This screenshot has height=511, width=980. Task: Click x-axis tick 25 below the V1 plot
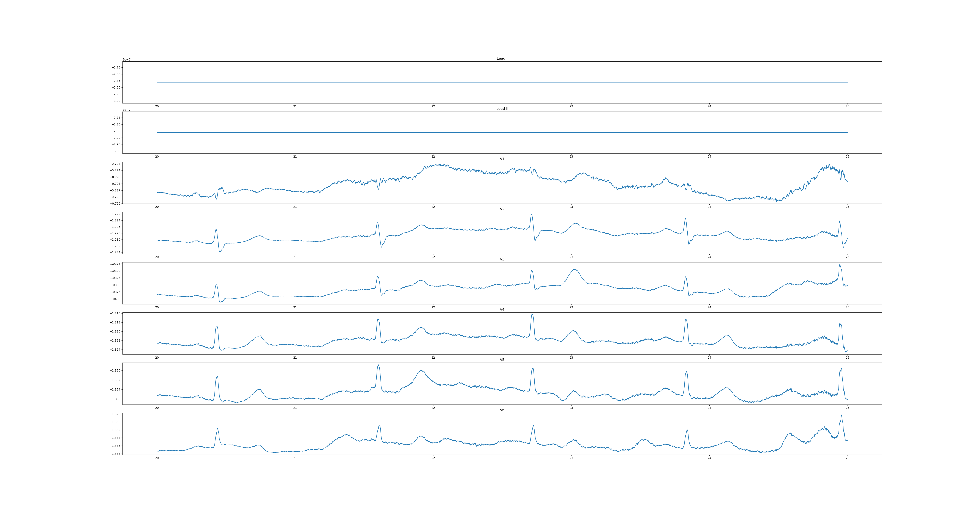pos(847,207)
